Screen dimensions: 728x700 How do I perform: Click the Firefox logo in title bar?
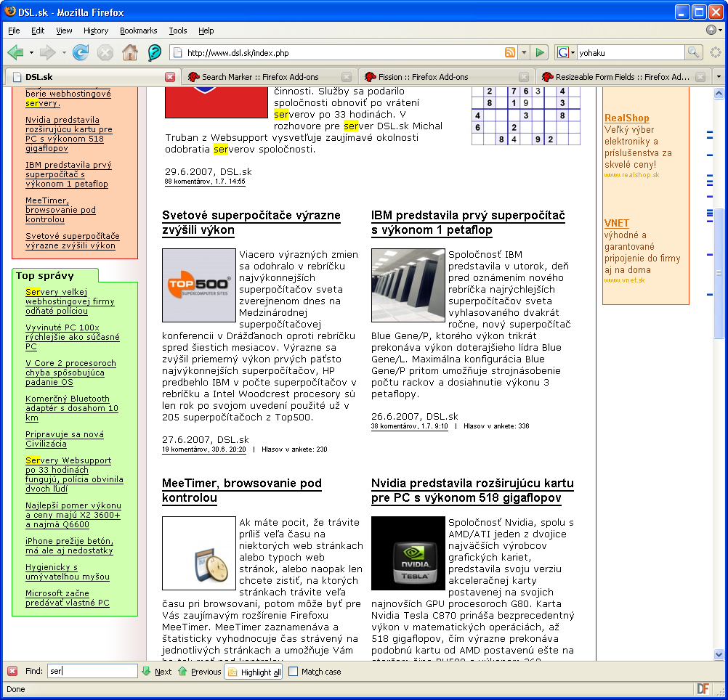9,11
